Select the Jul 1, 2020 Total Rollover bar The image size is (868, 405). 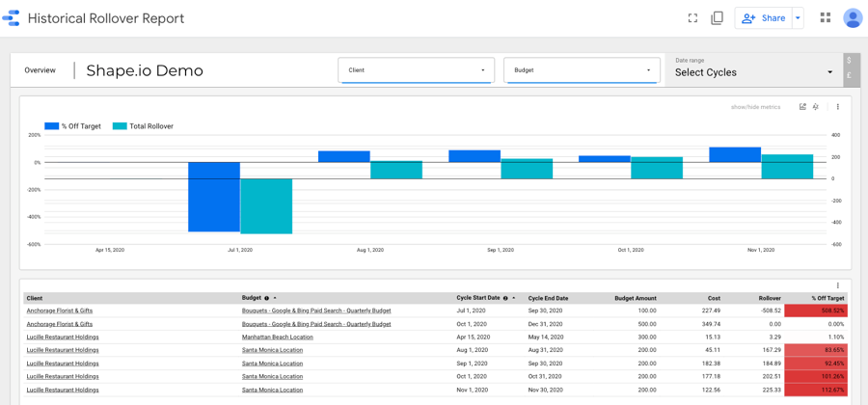(x=266, y=205)
